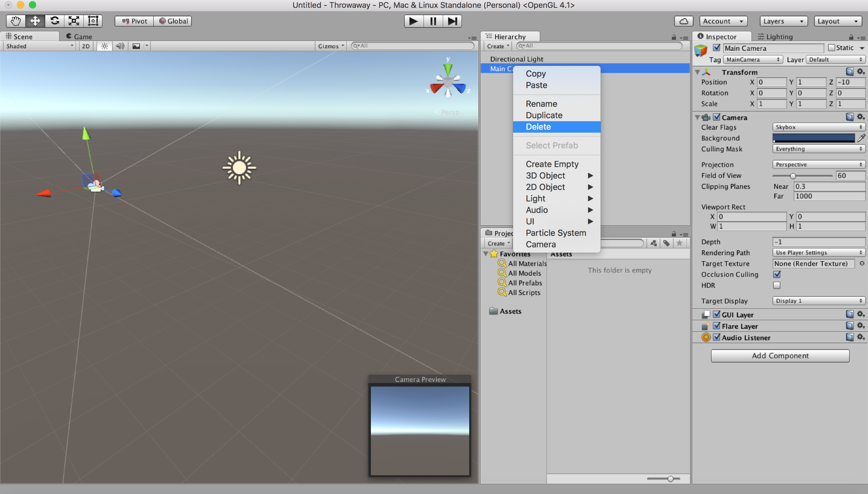Click the camera Background color swatch
The width and height of the screenshot is (868, 494).
tap(814, 138)
